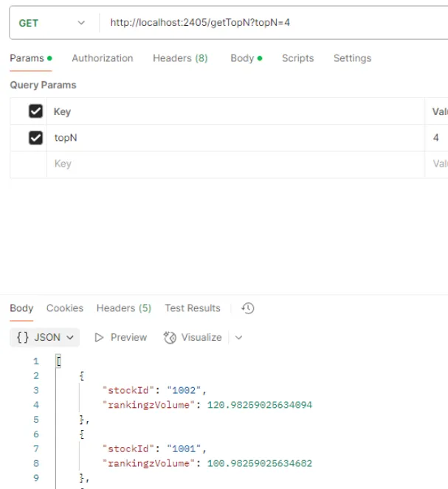The width and height of the screenshot is (448, 489).
Task: Go to the Scripts tab
Action: click(x=297, y=58)
